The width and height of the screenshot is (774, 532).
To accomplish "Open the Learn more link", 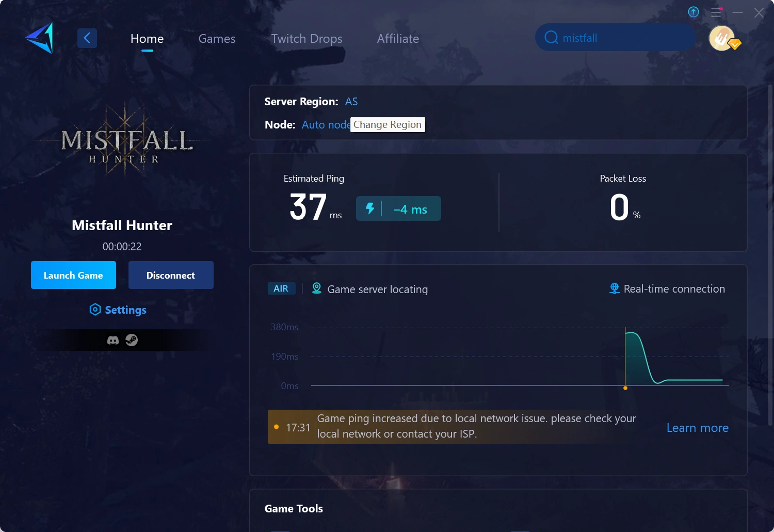I will coord(698,428).
